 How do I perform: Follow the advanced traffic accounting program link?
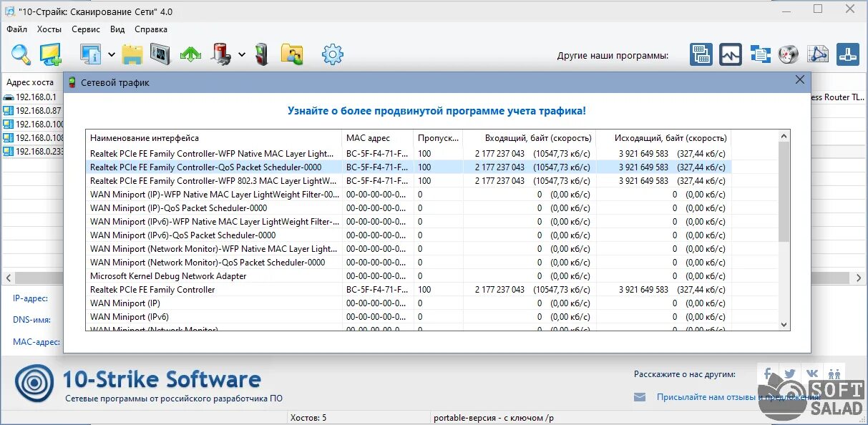(x=437, y=111)
